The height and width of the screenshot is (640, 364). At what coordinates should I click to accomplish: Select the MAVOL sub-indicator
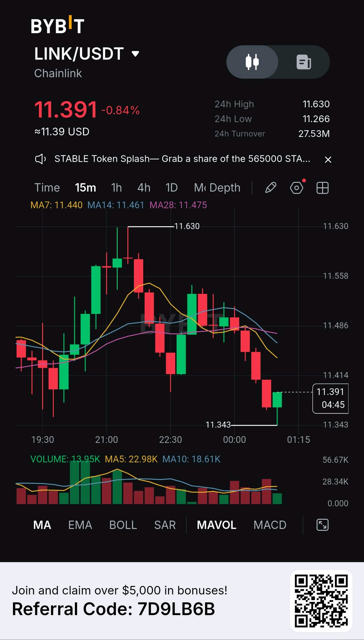[x=217, y=525]
